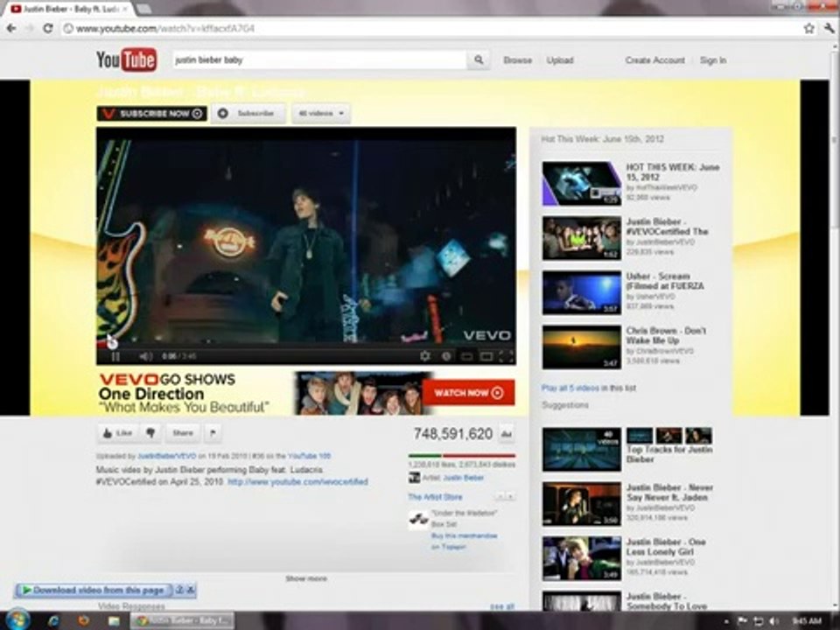This screenshot has height=630, width=840.
Task: Pause the video with the pause button
Action: click(115, 356)
